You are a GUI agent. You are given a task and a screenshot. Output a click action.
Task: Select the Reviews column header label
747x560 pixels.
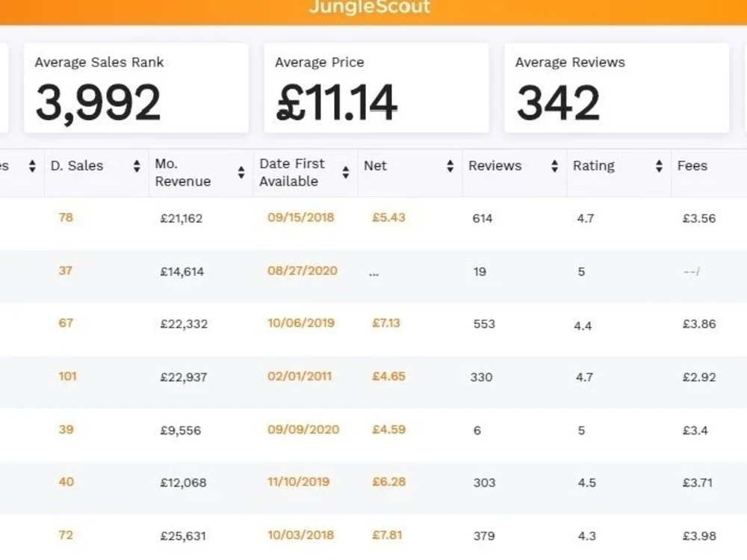point(495,166)
